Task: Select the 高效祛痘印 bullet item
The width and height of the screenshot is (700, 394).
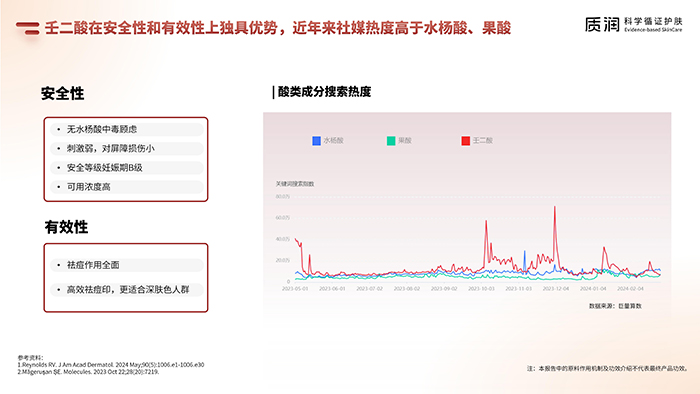Action: pos(127,290)
